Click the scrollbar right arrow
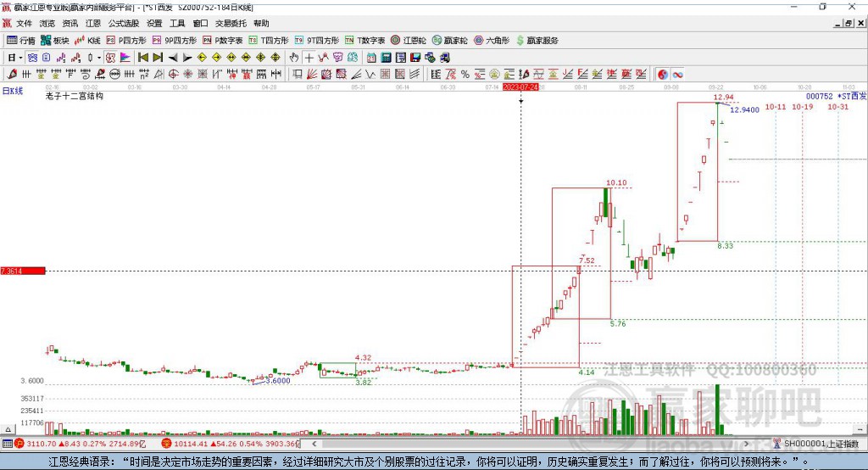This screenshot has height=470, width=868. point(746,444)
